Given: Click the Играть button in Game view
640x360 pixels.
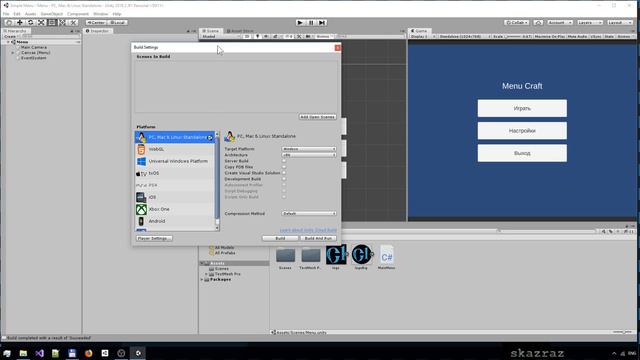Looking at the screenshot, I should tap(522, 109).
